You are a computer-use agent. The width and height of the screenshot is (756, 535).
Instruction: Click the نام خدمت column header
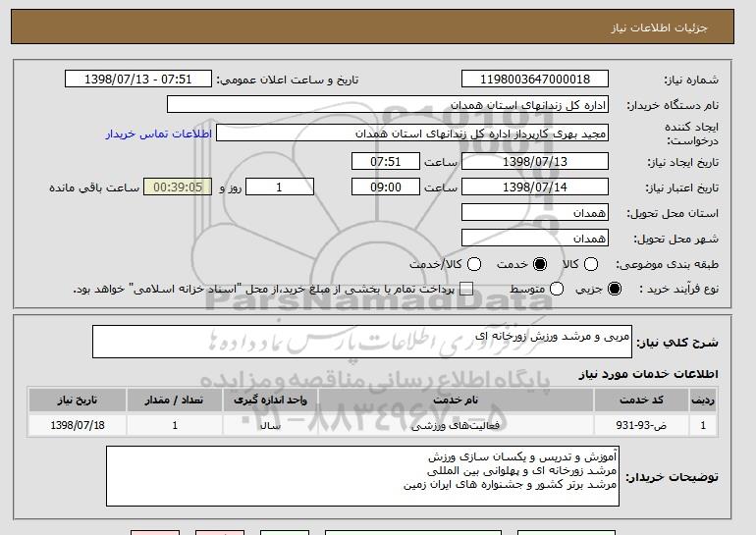pos(456,401)
